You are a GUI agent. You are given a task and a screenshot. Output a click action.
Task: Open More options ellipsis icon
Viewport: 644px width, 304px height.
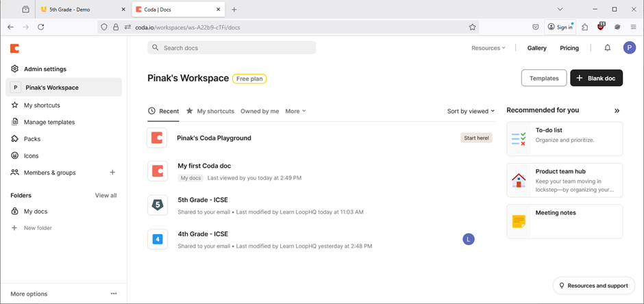coord(114,294)
